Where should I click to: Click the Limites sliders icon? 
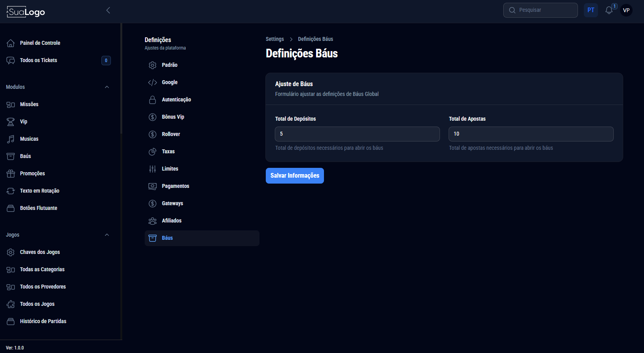pos(153,169)
